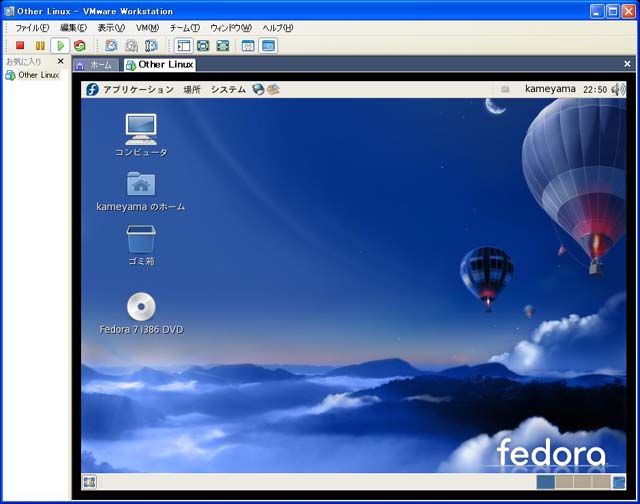Close the current VM tab

pos(627,64)
